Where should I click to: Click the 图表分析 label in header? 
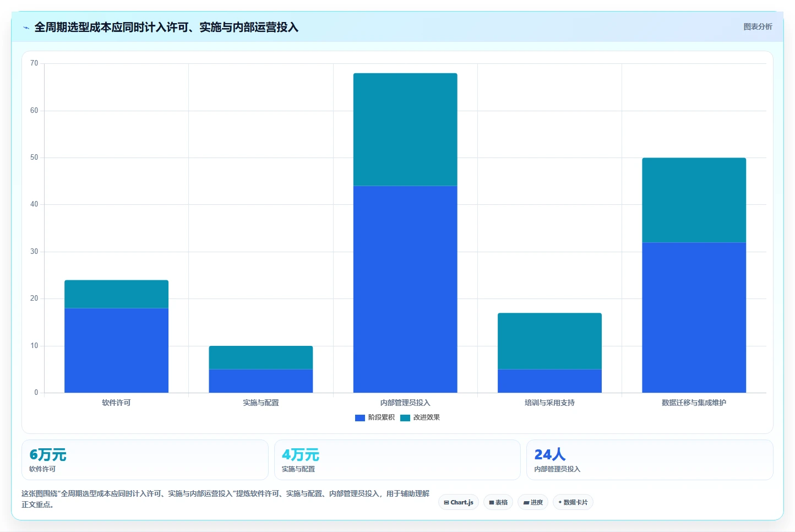pos(758,26)
